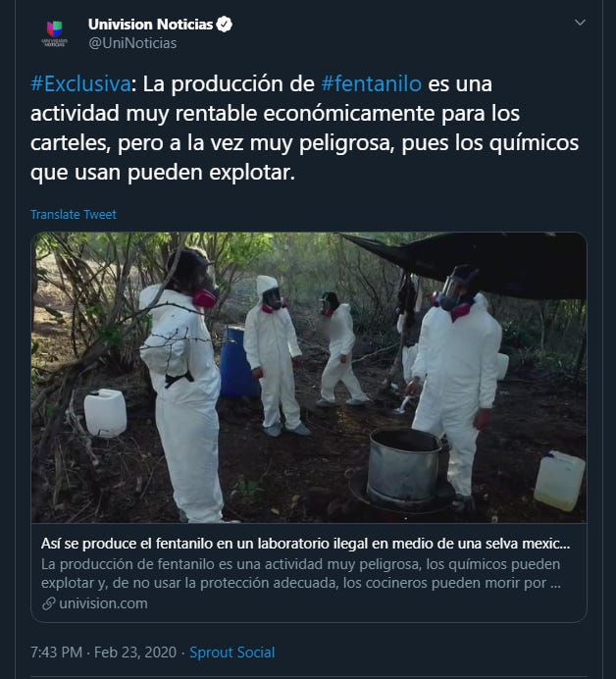Click the metal pot in the photo
This screenshot has width=616, height=679.
click(404, 466)
